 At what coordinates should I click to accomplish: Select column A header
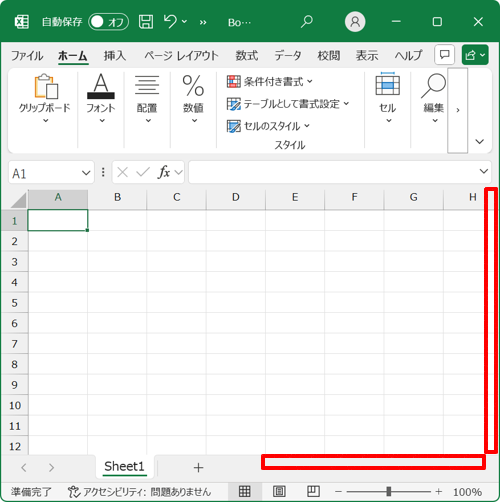(58, 199)
